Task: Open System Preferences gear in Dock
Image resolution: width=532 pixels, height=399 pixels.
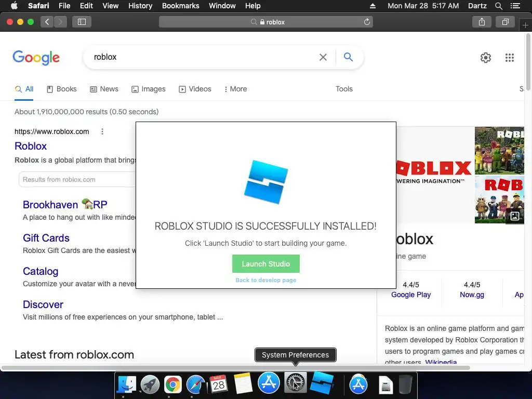Action: pos(295,383)
